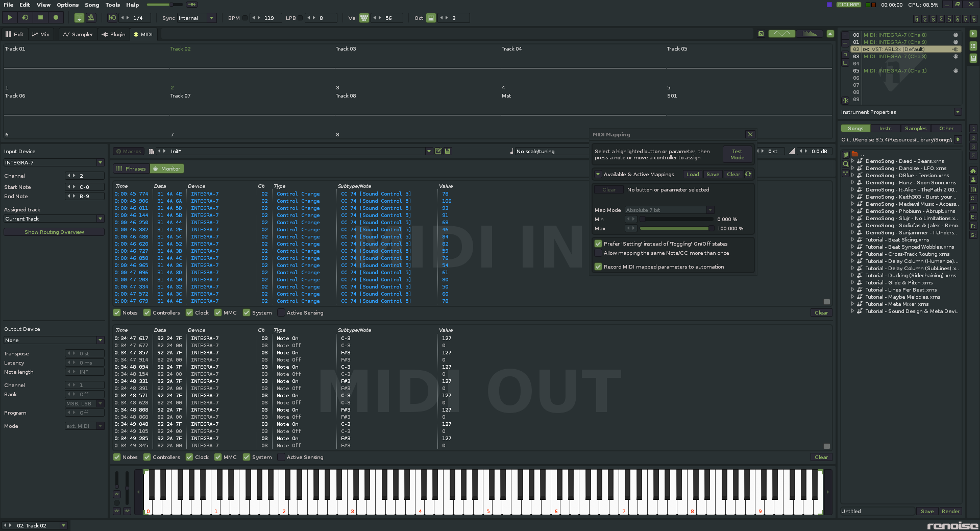
Task: Toggle the metronome icon
Action: (x=91, y=18)
